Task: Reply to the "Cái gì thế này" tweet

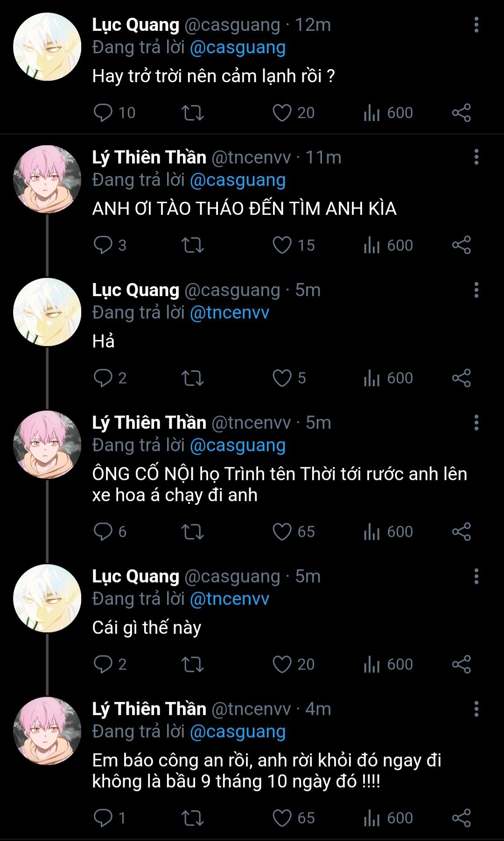Action: coord(103,664)
